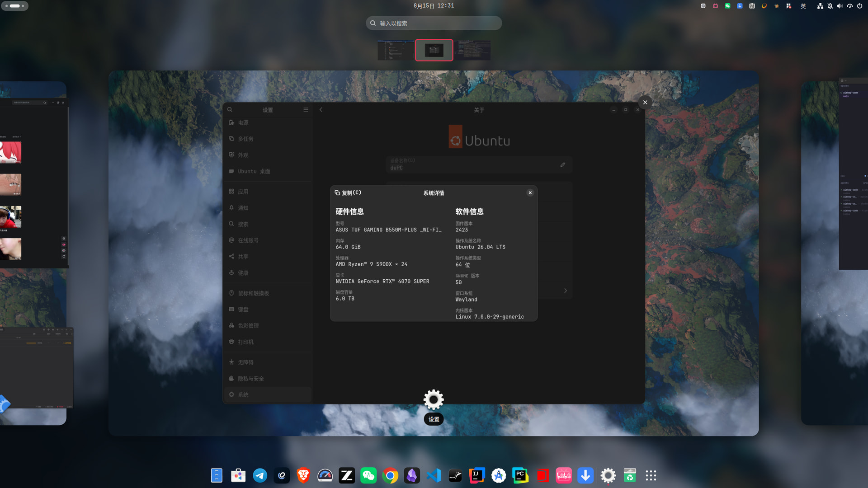Open the speedometer monitor app in dock

tap(325, 475)
